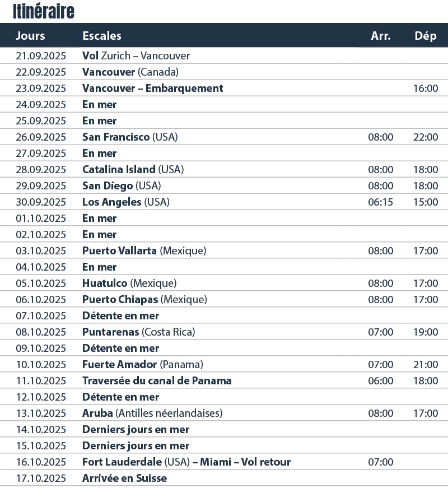This screenshot has width=448, height=488.
Task: Click the Huatulco (Mexique) entry
Action: 129,283
